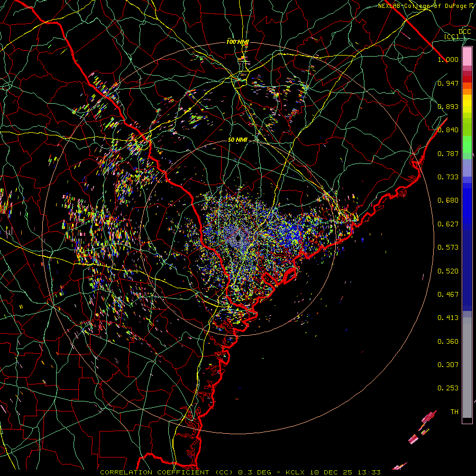Select the 0.413 scale value
The image size is (476, 476).
click(x=448, y=318)
